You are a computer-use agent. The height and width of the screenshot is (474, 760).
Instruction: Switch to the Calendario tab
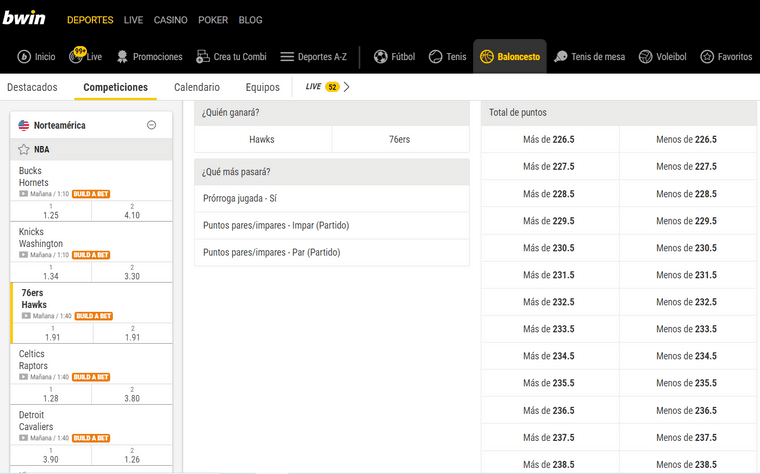coord(197,87)
